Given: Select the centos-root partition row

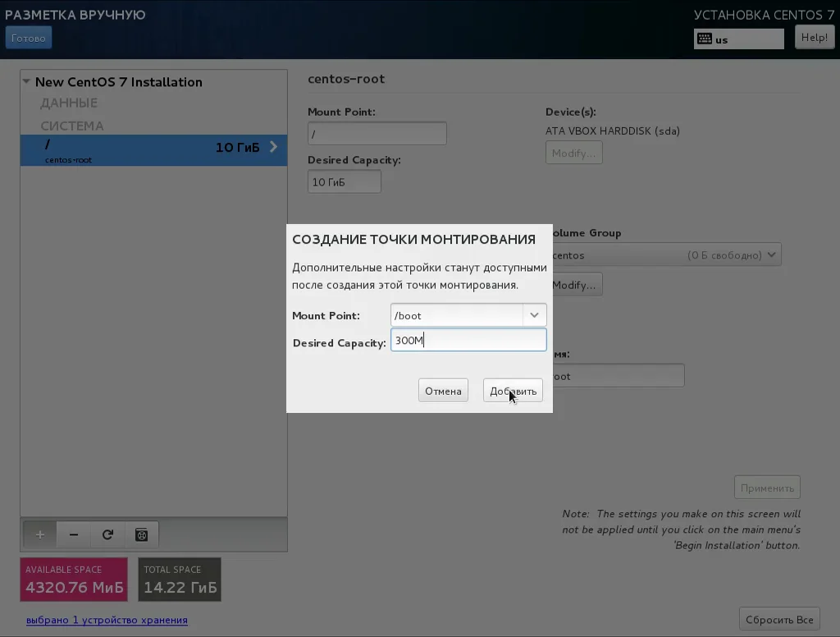Looking at the screenshot, I should [153, 150].
